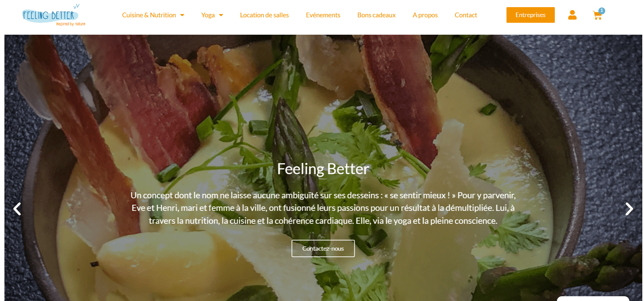The width and height of the screenshot is (644, 301).
Task: Click the Feeling Better slide heading
Action: (x=323, y=169)
